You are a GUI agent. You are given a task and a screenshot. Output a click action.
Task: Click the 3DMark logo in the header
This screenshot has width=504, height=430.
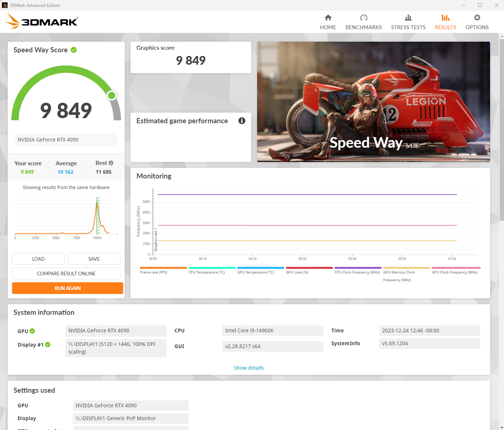point(42,21)
